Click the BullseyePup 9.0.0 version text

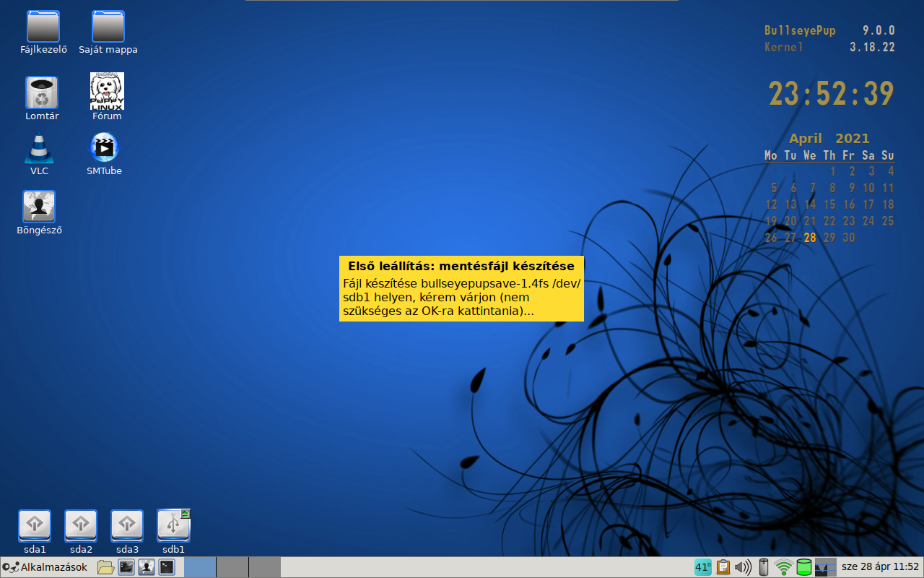coord(829,30)
